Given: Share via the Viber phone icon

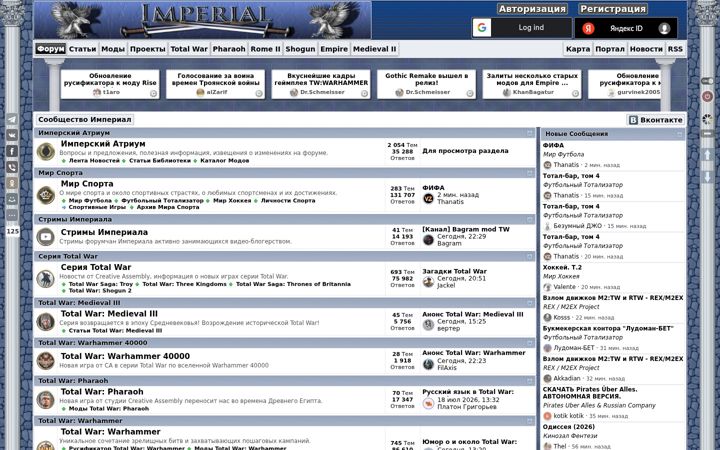Looking at the screenshot, I should tap(12, 168).
